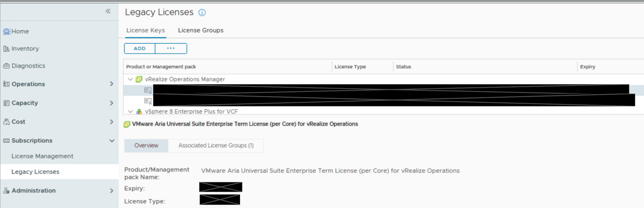Click the vSphere 8 Enterprise Plus icon
The height and width of the screenshot is (208, 644).
tap(139, 112)
